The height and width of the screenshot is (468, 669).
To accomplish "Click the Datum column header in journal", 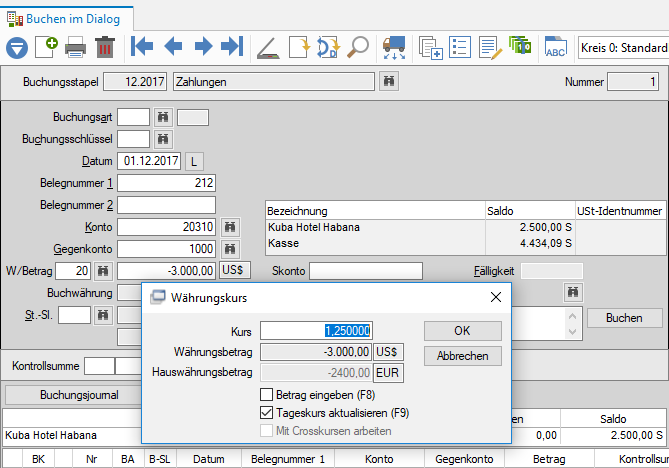I will click(x=209, y=459).
